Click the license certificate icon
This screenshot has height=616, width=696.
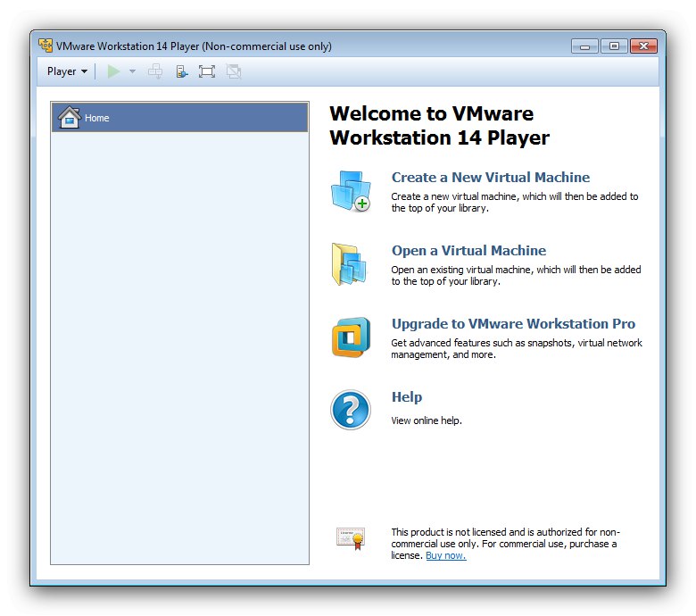coord(351,538)
